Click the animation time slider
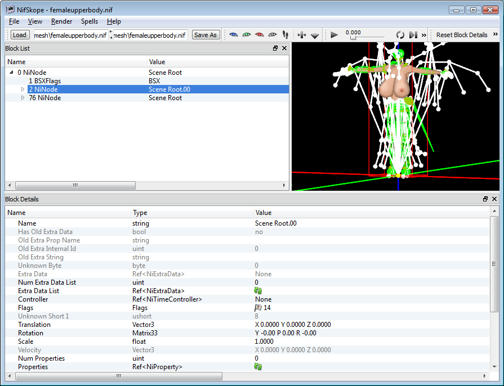504x386 pixels. [365, 37]
